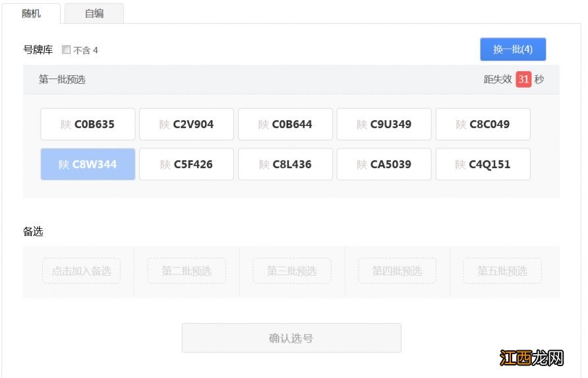Select plate 陕 C9U349

pos(384,124)
